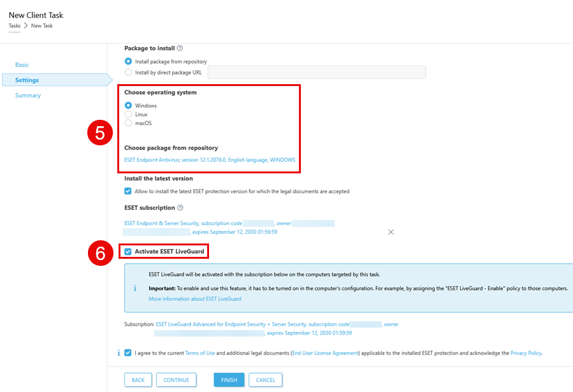Open help icon beside ESET subscription

180,208
